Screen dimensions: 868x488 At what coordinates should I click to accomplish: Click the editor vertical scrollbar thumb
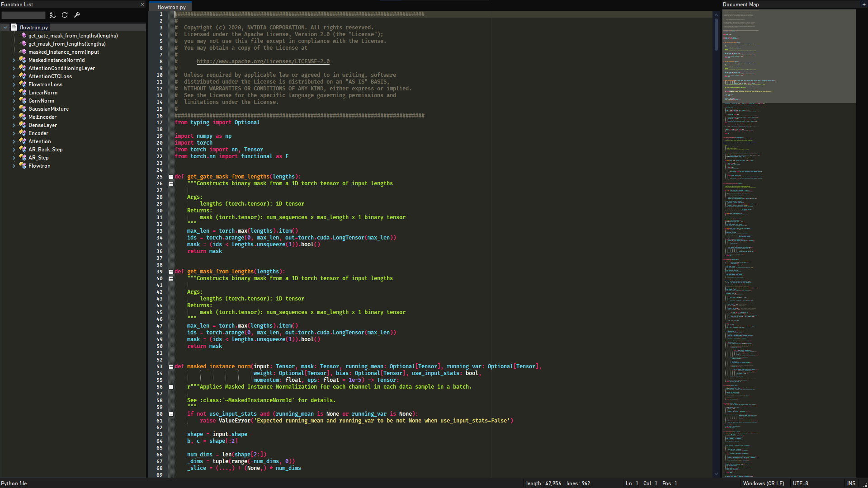pos(716,34)
